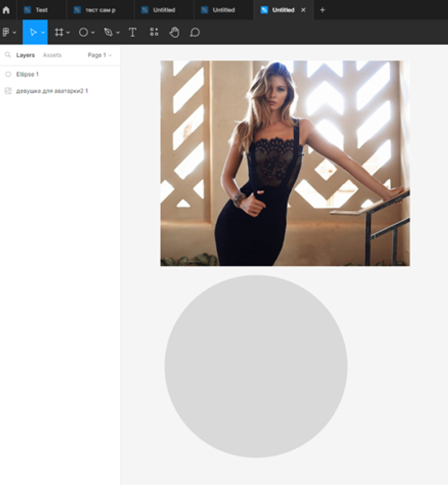
Task: Open the Frame tool dropdown arrow
Action: pos(68,32)
